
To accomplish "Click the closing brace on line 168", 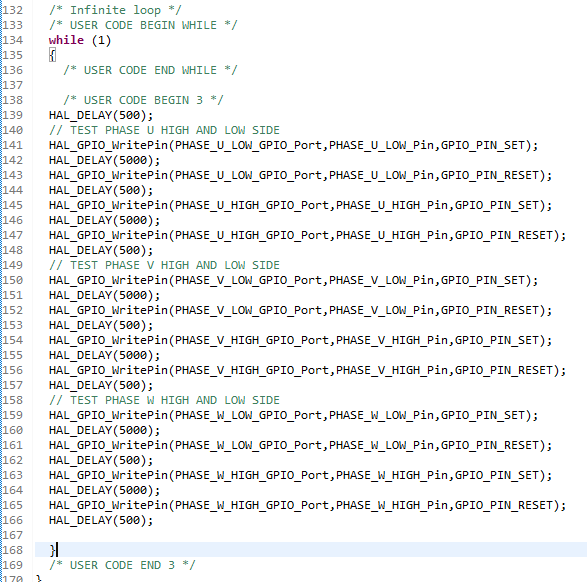I will pos(52,550).
